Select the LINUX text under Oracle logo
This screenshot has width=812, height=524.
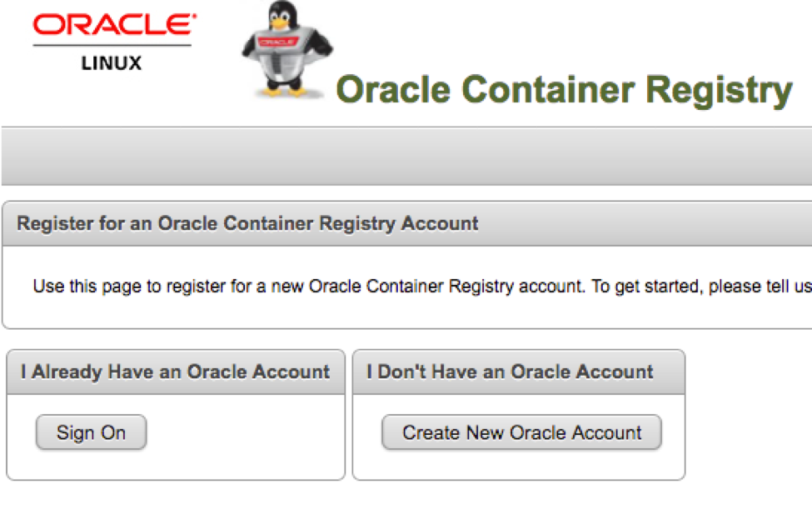112,63
